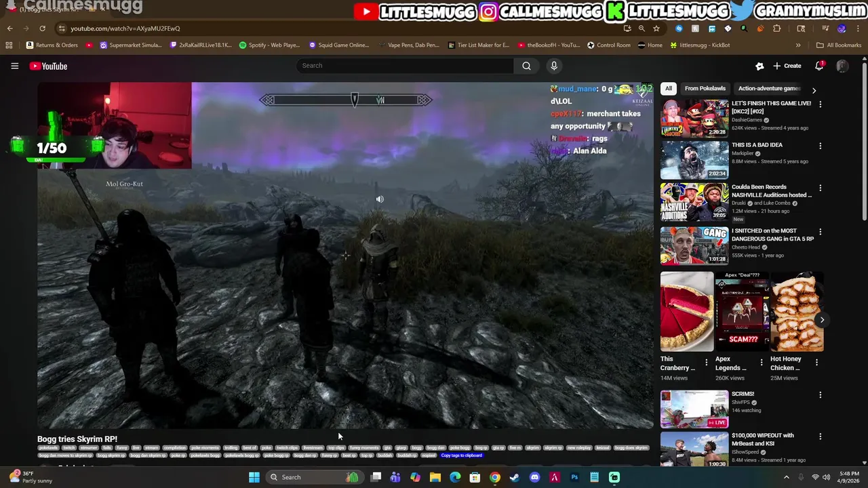The height and width of the screenshot is (488, 868).
Task: Open NASHVILLE Auditions video thumbnail
Action: [694, 202]
